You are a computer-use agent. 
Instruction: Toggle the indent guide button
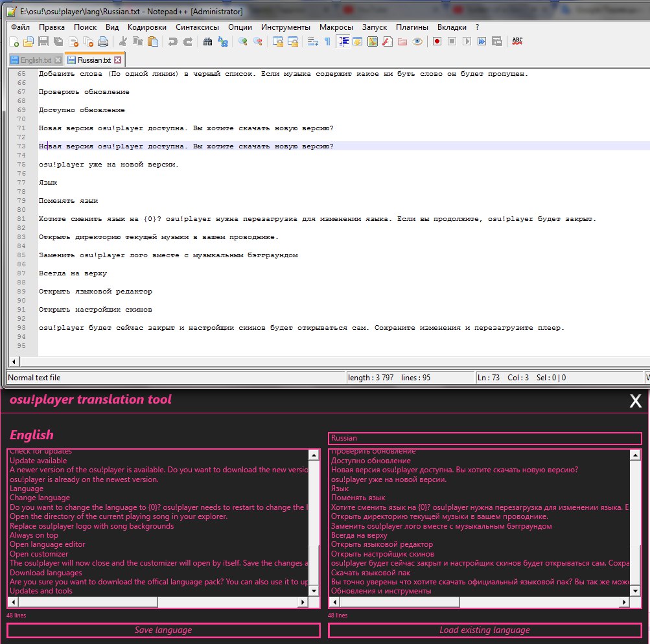343,41
